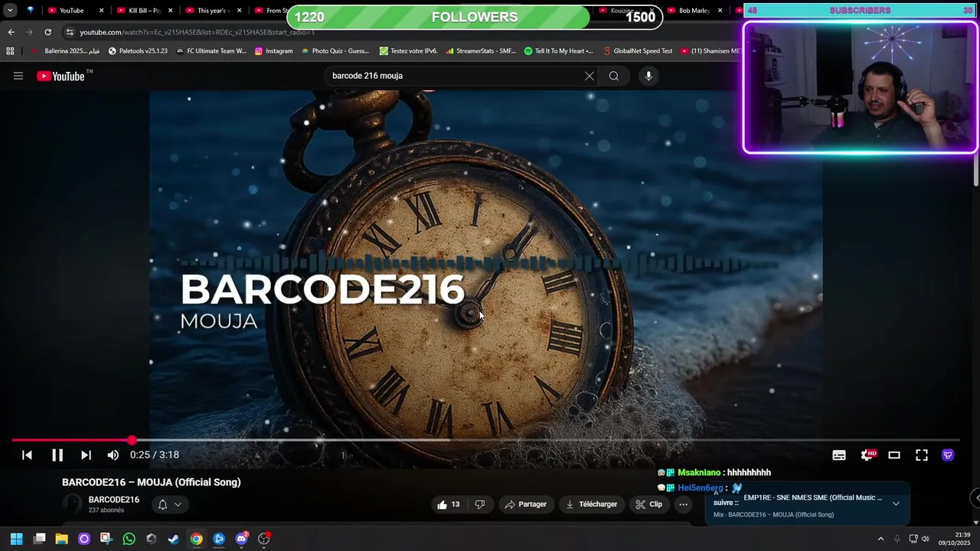Screen dimensions: 980x551
Task: Click the video title BARCODE216 – MOUJA (Official Song)
Action: [152, 482]
